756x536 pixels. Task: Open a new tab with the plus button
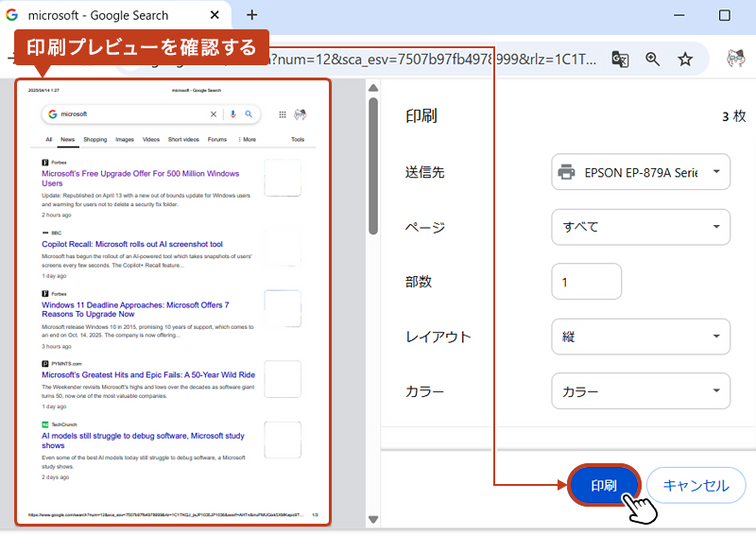click(x=251, y=15)
